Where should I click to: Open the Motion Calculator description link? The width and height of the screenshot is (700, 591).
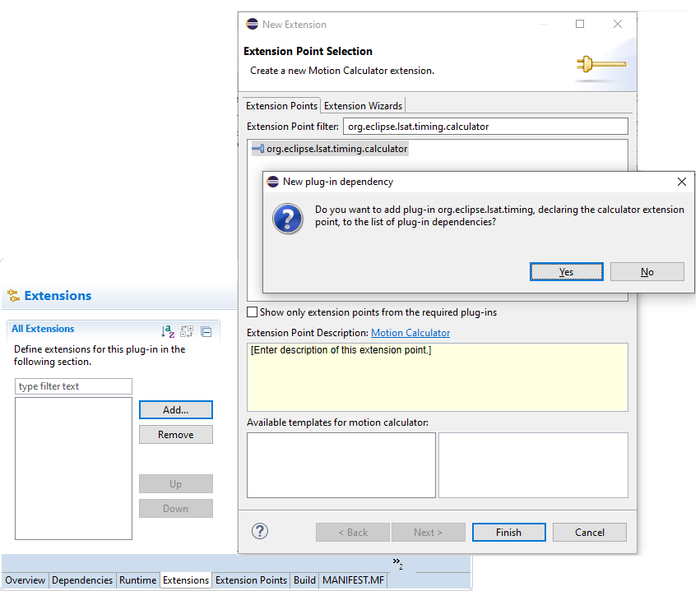tap(410, 333)
